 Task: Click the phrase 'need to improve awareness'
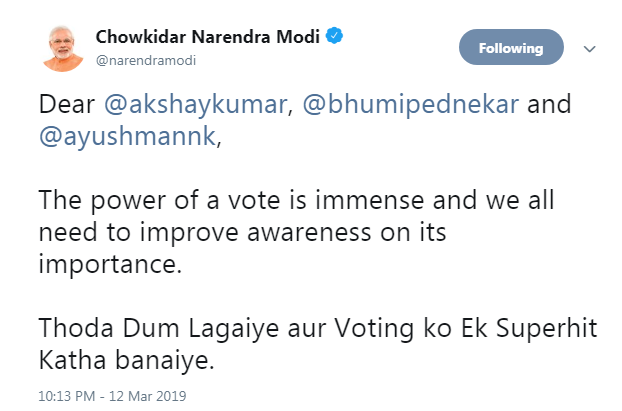(x=205, y=232)
